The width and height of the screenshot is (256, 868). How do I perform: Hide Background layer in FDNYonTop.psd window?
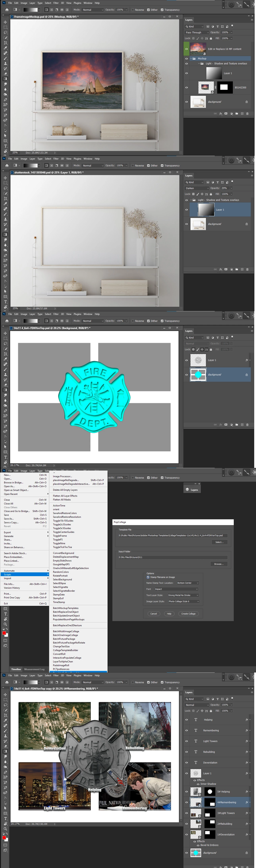[187, 375]
